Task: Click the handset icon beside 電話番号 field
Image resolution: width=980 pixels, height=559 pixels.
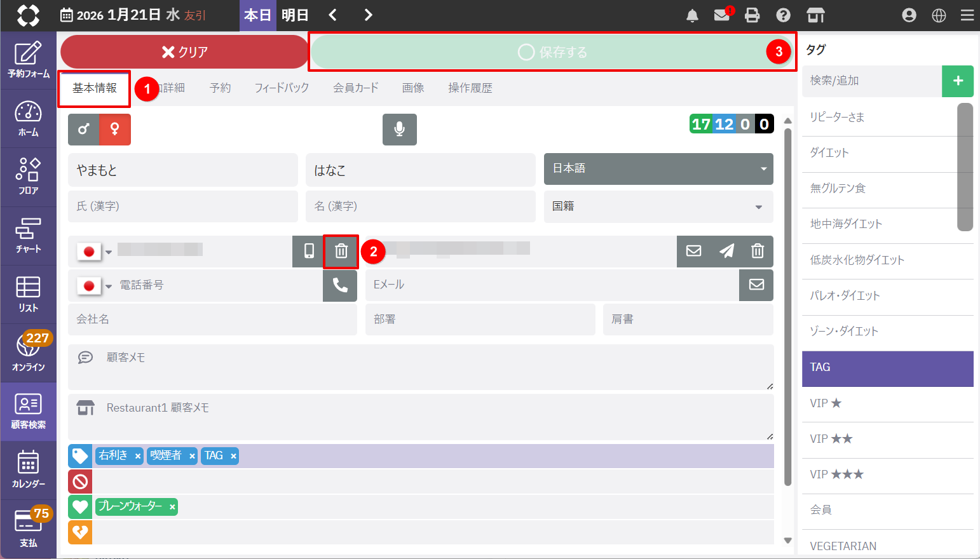Action: [340, 285]
